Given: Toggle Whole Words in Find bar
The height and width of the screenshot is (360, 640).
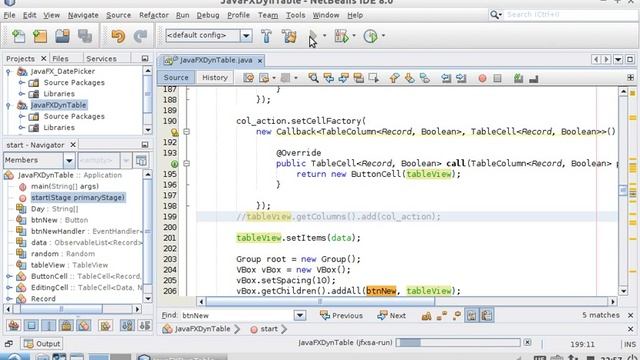Looking at the screenshot, I should [x=441, y=316].
